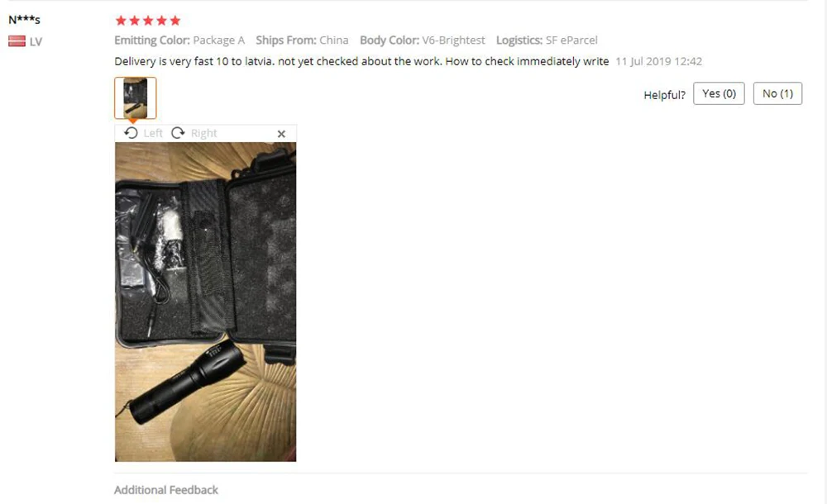The height and width of the screenshot is (504, 827).
Task: Open the Additional Feedback section
Action: 166,490
